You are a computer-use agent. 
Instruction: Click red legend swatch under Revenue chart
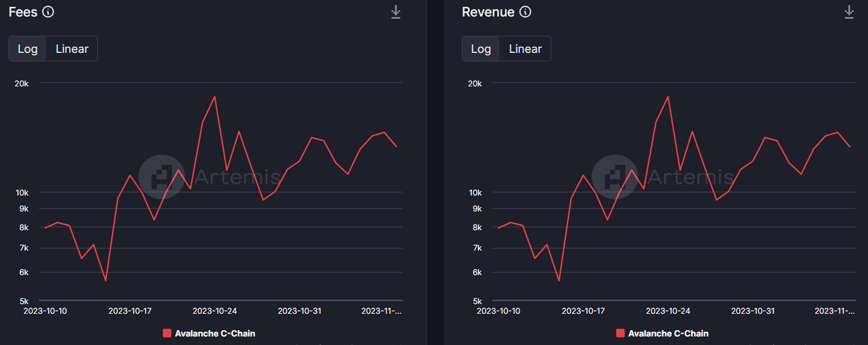(x=620, y=334)
